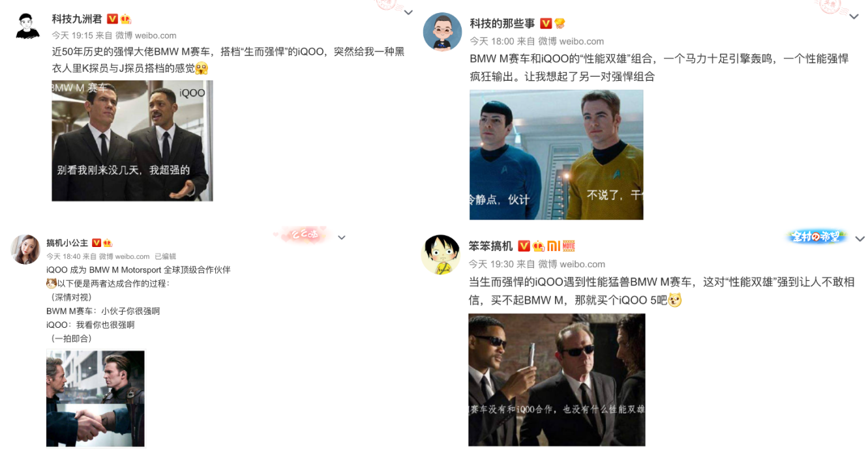Click the 全村的希望 badge
868x451 pixels.
coord(816,237)
